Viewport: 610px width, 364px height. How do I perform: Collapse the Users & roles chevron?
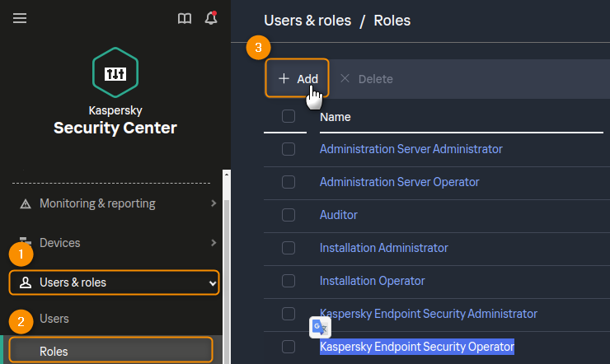click(213, 283)
